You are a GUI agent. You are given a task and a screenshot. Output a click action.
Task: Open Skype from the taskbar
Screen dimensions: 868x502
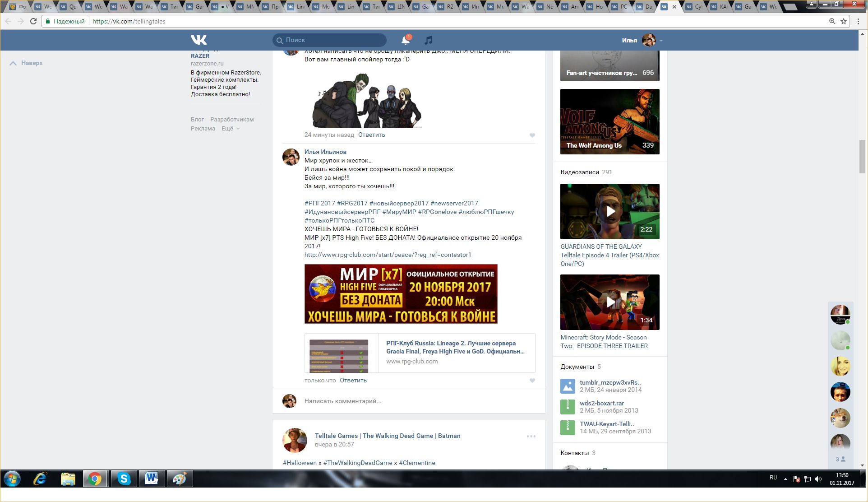124,479
